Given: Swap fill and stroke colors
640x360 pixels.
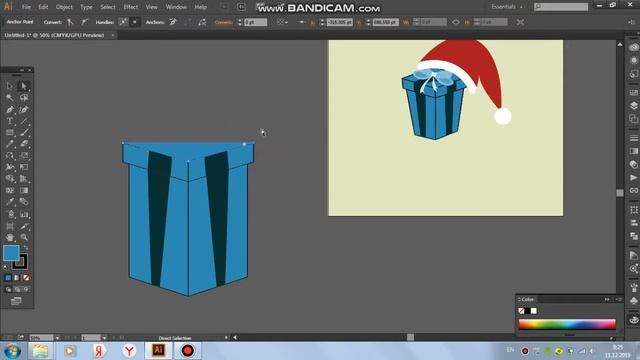Looking at the screenshot, I should [26, 248].
